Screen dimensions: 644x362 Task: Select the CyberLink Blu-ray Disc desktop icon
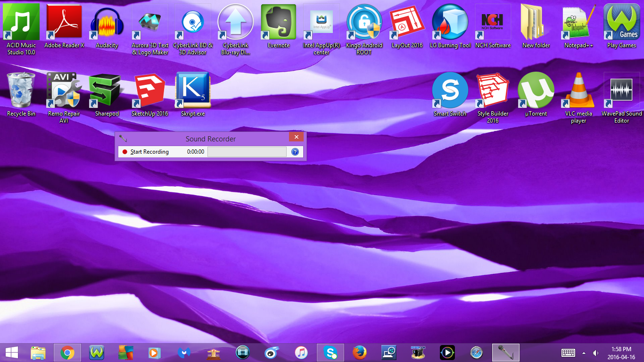236,29
